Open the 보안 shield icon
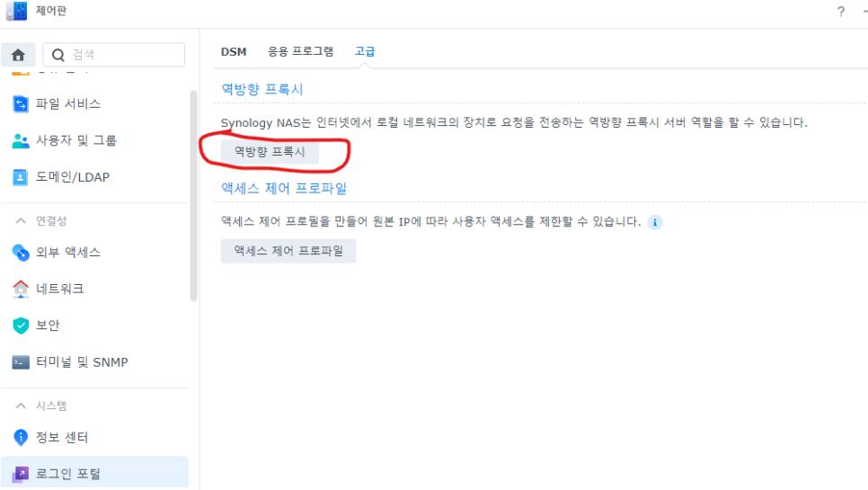 click(21, 325)
